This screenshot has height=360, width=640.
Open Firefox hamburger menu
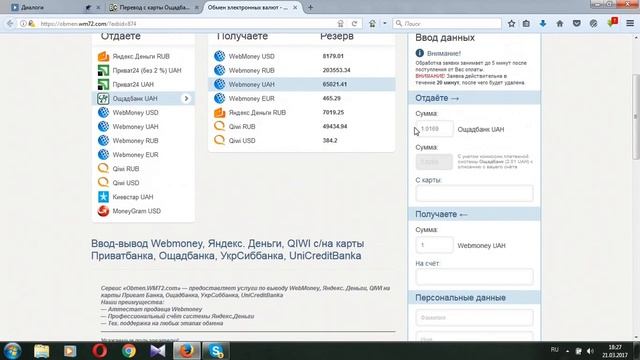630,24
